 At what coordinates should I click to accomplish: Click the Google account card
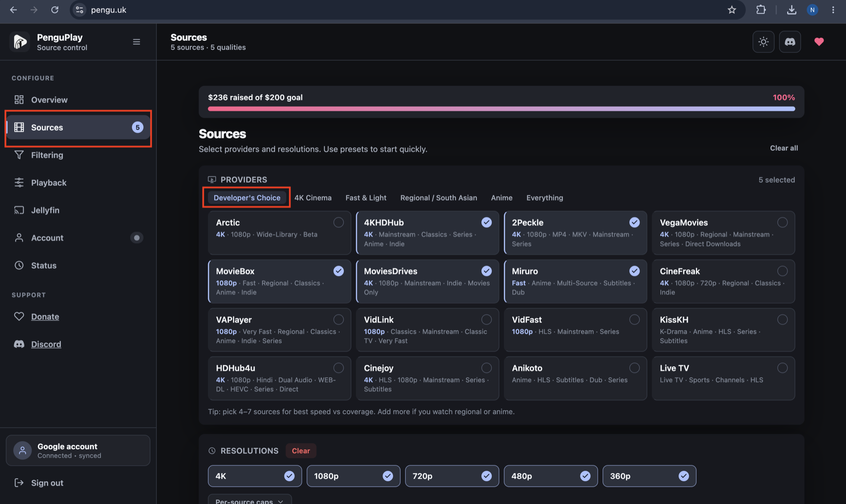78,450
